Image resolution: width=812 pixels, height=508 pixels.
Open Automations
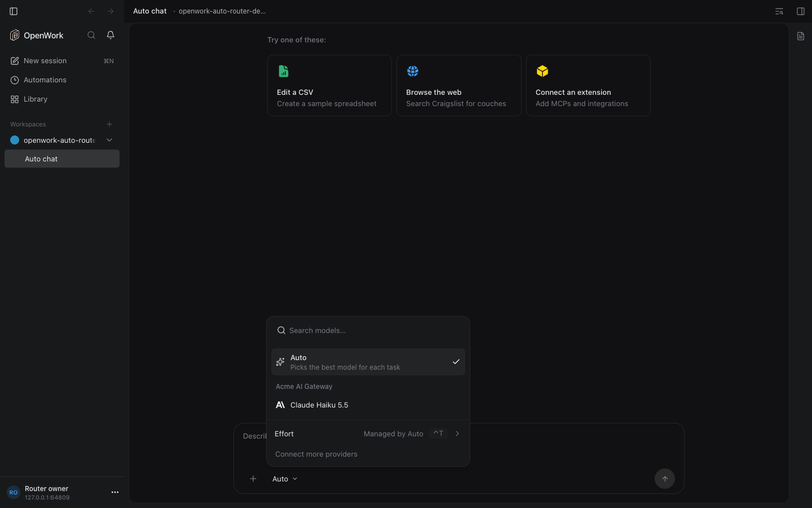point(62,80)
